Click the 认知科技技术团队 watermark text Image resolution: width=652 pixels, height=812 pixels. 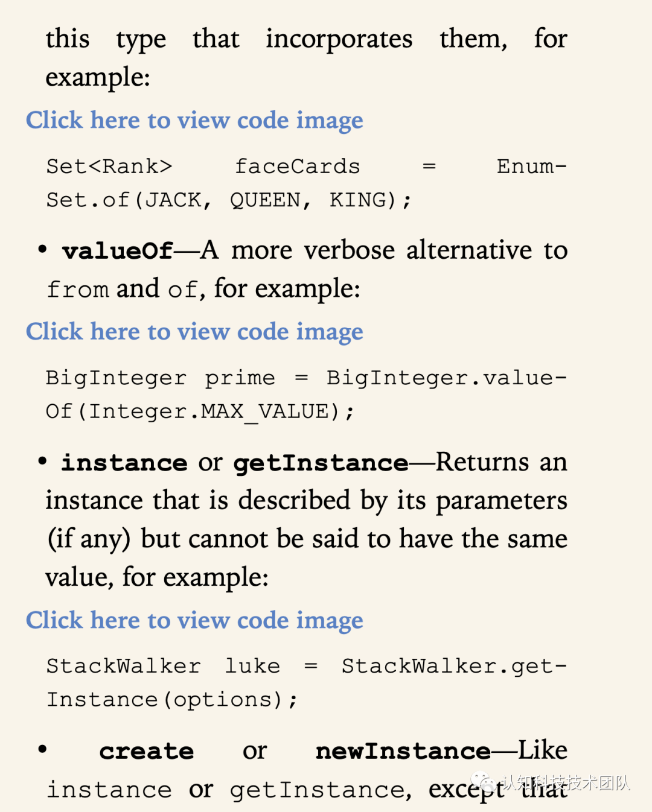(566, 783)
